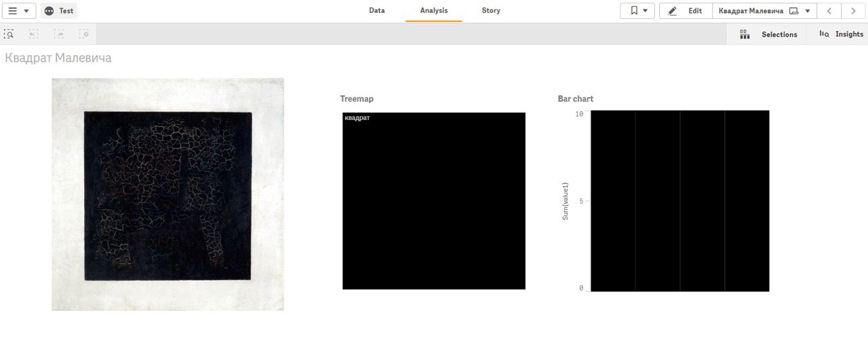Open the Test app options icon
This screenshot has height=357, width=868.
49,11
